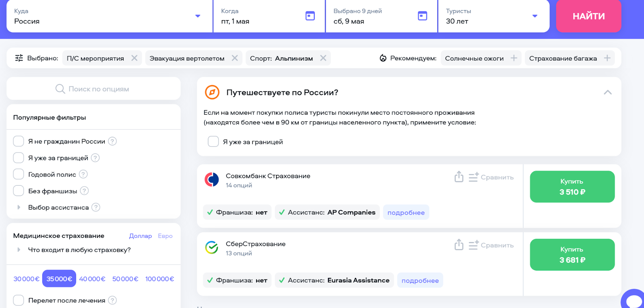The width and height of the screenshot is (644, 308).
Task: Remove the Спорт: Альпинизм filter
Action: pos(323,58)
